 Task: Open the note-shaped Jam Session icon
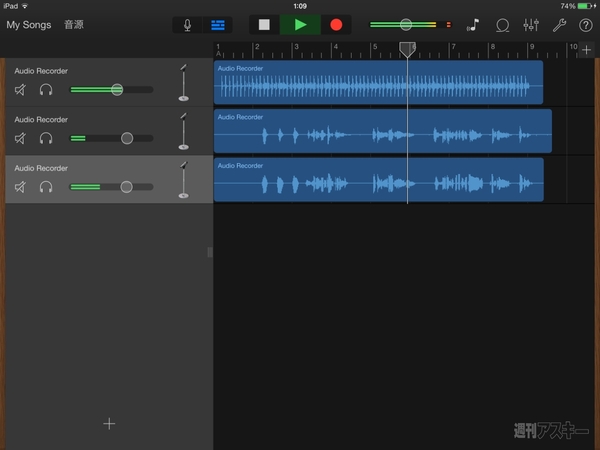472,25
